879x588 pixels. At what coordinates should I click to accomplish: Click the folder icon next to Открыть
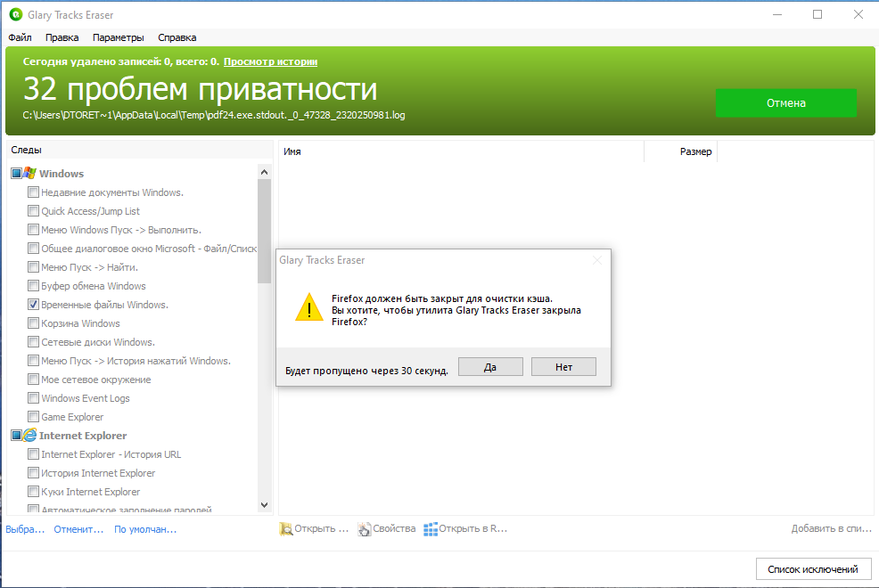coord(285,528)
